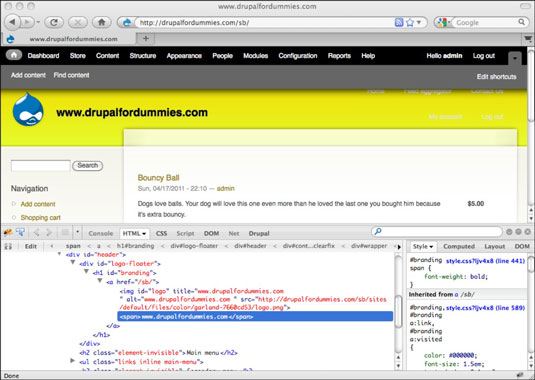Deactivate Firebug with its close icon
The image size is (535, 380).
tap(527, 232)
